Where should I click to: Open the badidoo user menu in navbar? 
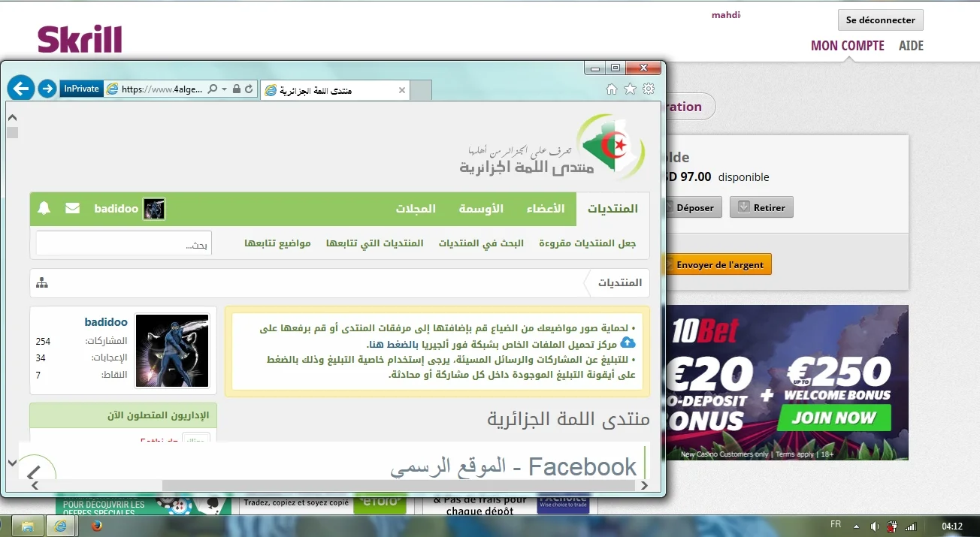click(129, 209)
